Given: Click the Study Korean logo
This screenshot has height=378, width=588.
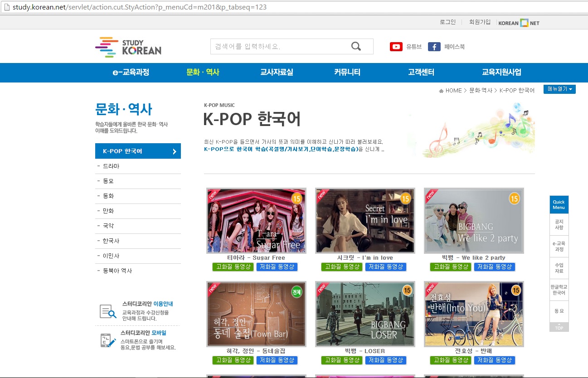Looking at the screenshot, I should (128, 47).
